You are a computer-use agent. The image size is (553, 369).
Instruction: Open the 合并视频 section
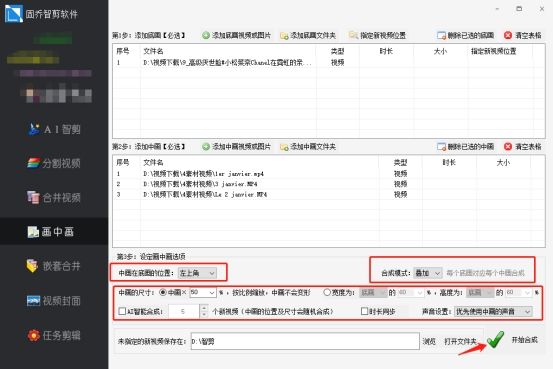(54, 198)
